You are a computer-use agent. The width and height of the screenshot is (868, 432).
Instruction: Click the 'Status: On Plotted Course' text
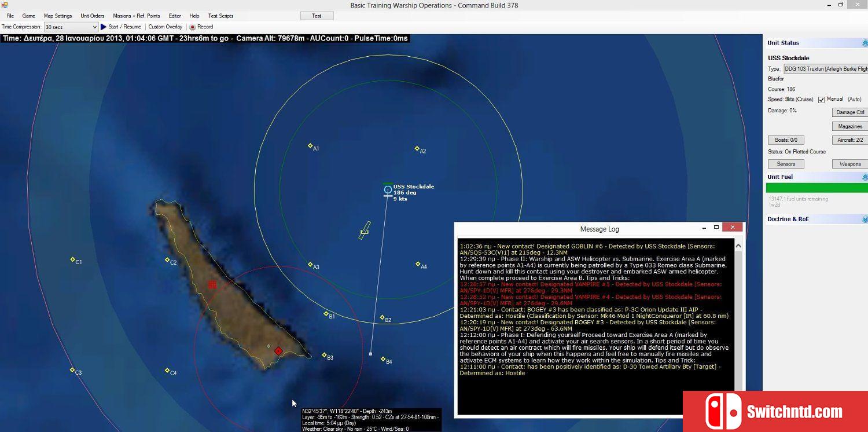797,152
